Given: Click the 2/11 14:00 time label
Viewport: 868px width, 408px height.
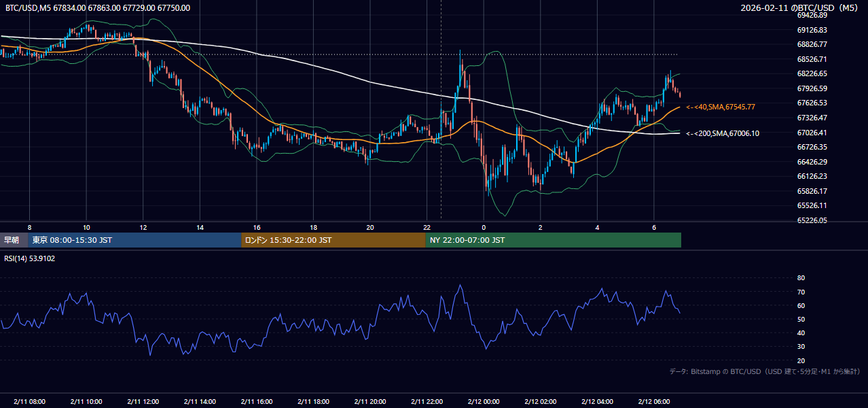Looking at the screenshot, I should pyautogui.click(x=200, y=402).
